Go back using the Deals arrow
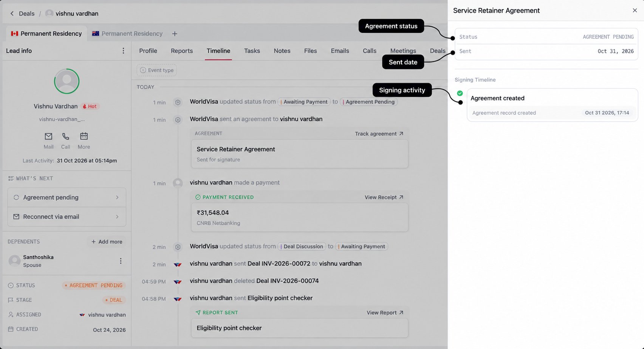The image size is (644, 349). pyautogui.click(x=12, y=14)
